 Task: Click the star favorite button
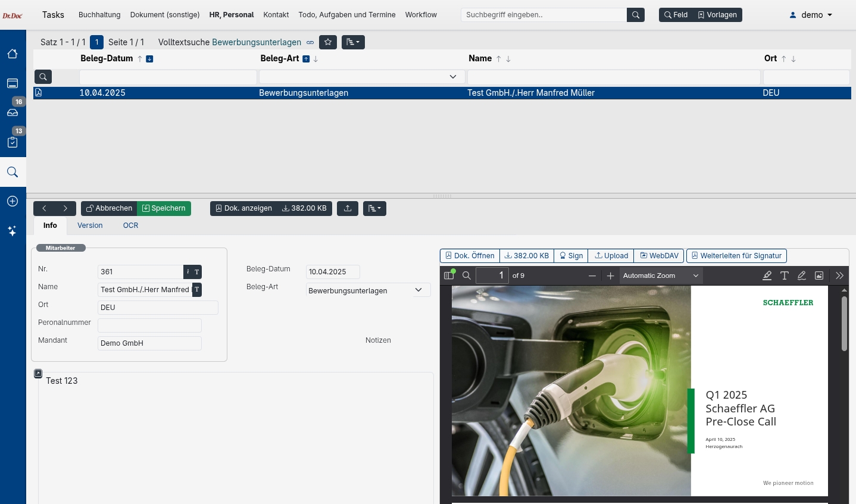coord(328,42)
